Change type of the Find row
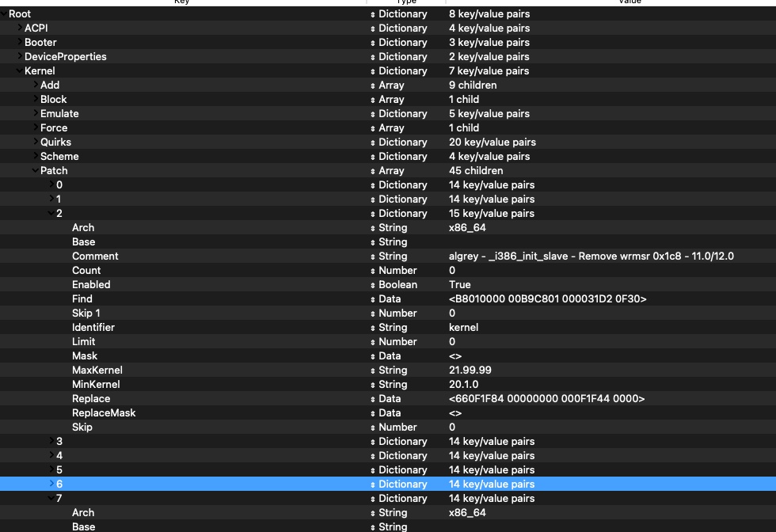The image size is (776, 532). [x=373, y=299]
